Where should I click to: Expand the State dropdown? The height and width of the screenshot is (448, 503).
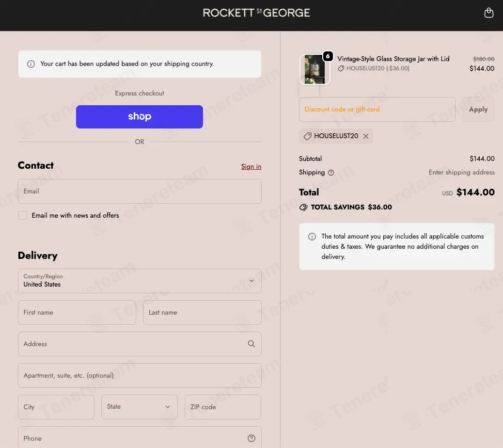click(139, 407)
